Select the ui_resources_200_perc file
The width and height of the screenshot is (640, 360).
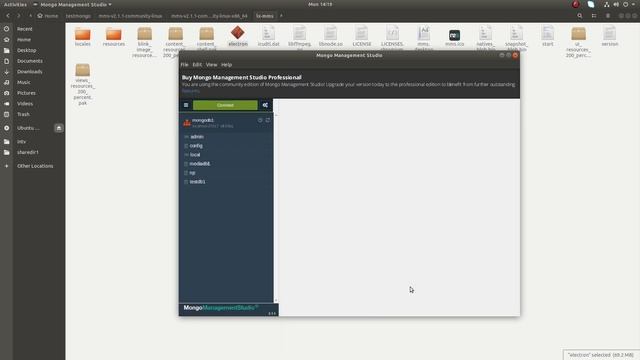(x=578, y=42)
